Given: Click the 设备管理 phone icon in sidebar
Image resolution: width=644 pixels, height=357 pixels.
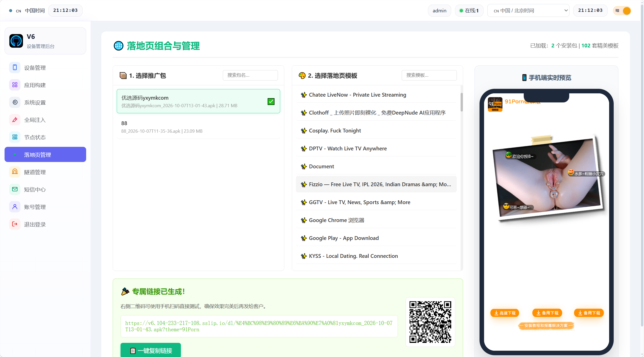Looking at the screenshot, I should click(15, 67).
